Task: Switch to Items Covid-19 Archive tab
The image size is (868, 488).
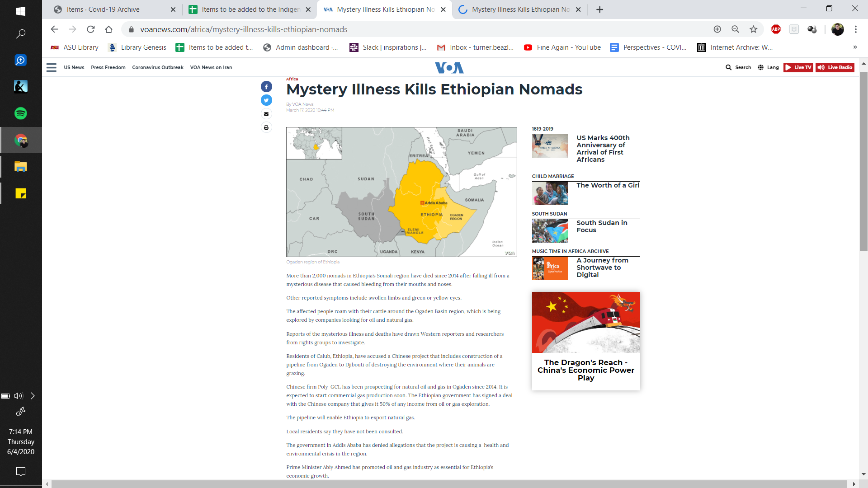Action: pos(103,9)
